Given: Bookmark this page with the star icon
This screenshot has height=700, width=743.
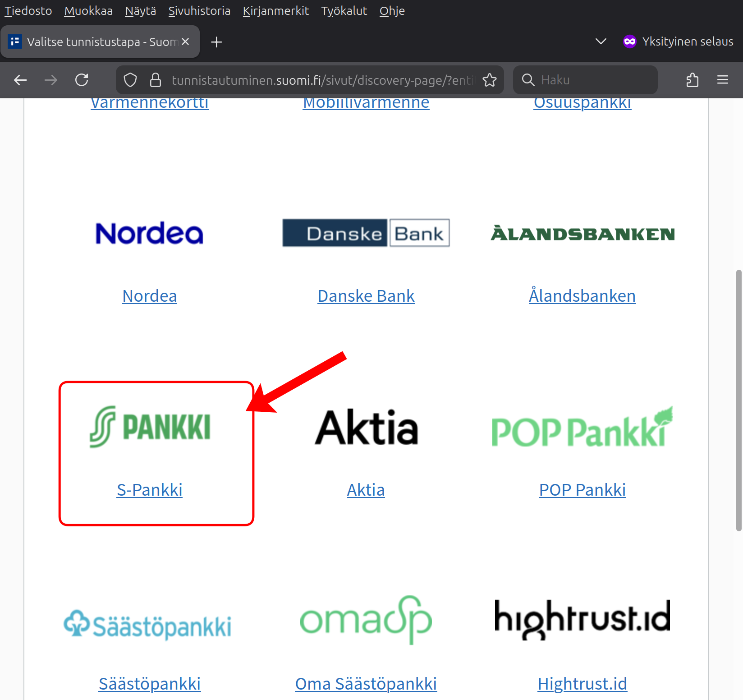Looking at the screenshot, I should 489,80.
